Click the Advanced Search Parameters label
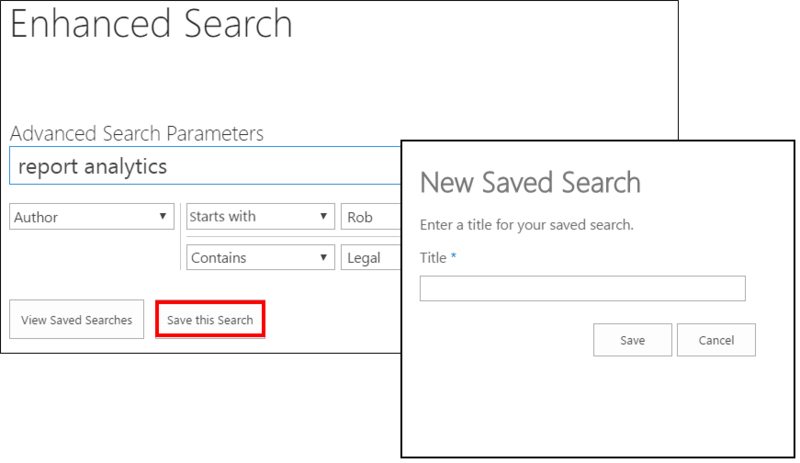The width and height of the screenshot is (800, 463). (136, 133)
